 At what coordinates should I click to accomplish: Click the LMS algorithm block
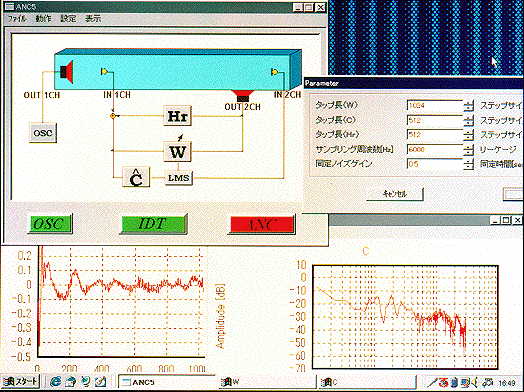179,177
